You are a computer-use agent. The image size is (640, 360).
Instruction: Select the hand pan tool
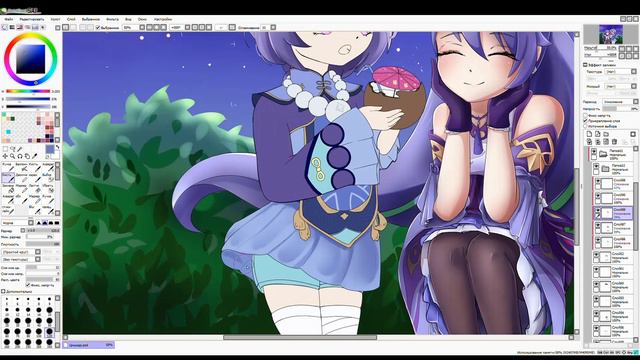click(x=27, y=156)
